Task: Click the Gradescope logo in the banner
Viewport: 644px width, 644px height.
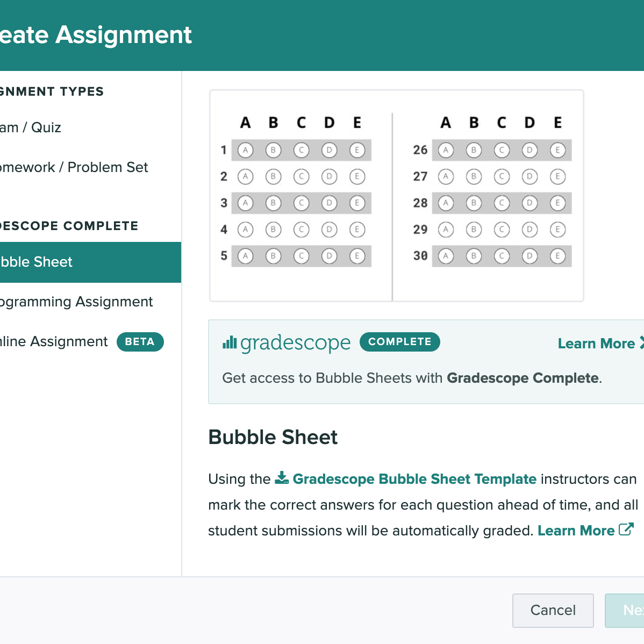Action: click(287, 343)
